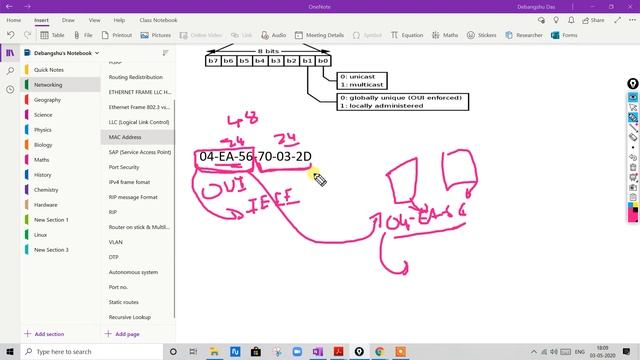The image size is (640, 360).
Task: Open the notifications bell icon
Action: point(571,20)
